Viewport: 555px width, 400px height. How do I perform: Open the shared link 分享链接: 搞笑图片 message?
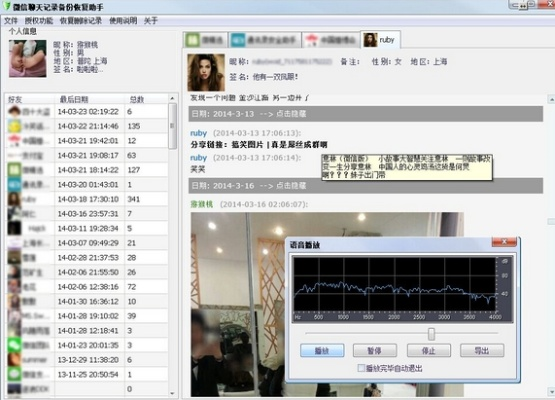coord(259,145)
